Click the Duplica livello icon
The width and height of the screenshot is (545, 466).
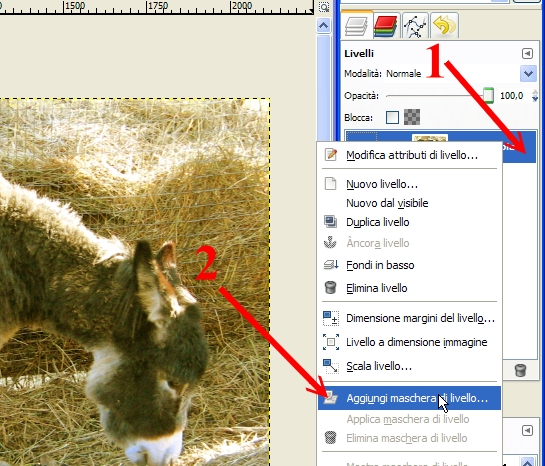pos(330,221)
